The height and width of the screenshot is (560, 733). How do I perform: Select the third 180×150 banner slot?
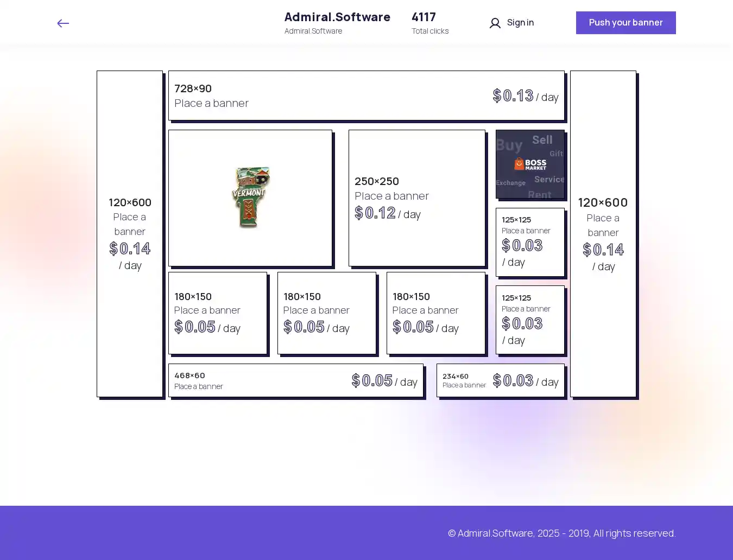point(436,313)
